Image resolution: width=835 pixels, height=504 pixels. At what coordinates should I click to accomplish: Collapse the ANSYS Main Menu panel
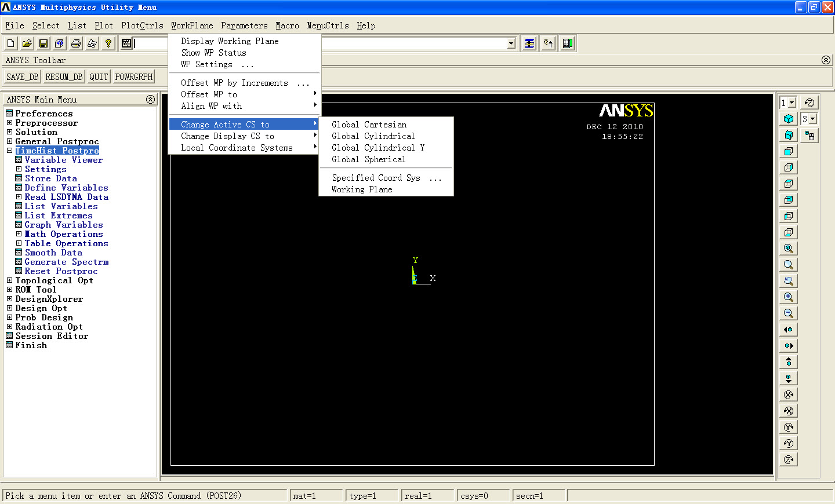coord(150,100)
